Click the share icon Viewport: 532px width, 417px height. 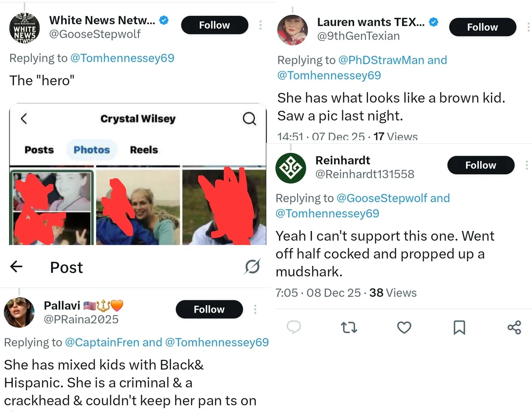514,327
